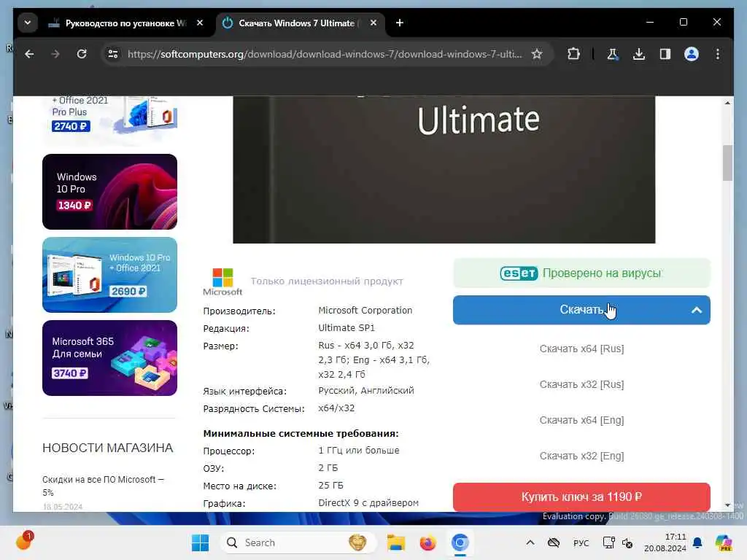Click the ESET Проверено на вирусы badge

click(581, 273)
